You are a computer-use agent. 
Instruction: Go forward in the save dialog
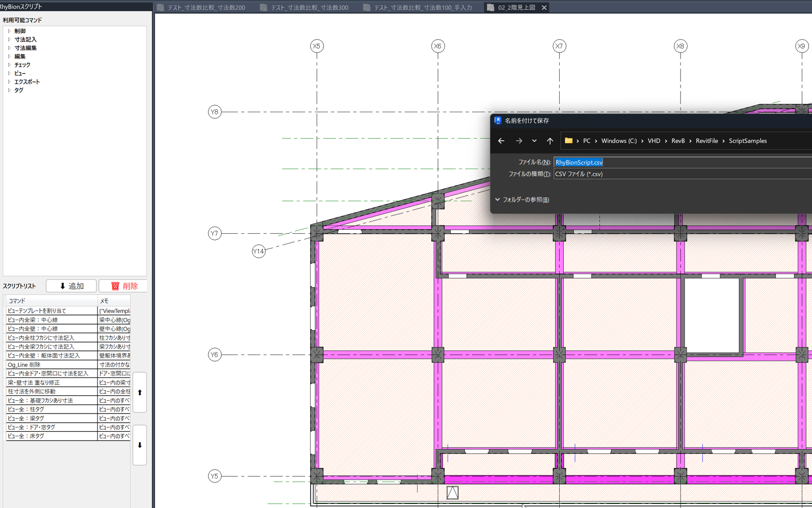(519, 141)
